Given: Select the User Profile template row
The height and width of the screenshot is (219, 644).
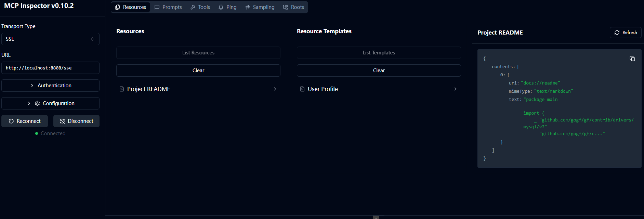Looking at the screenshot, I should tap(379, 89).
